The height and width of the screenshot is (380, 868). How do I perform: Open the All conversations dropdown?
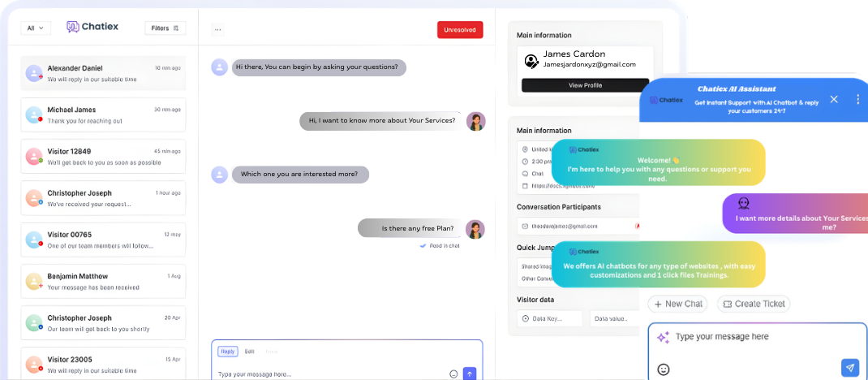coord(35,28)
